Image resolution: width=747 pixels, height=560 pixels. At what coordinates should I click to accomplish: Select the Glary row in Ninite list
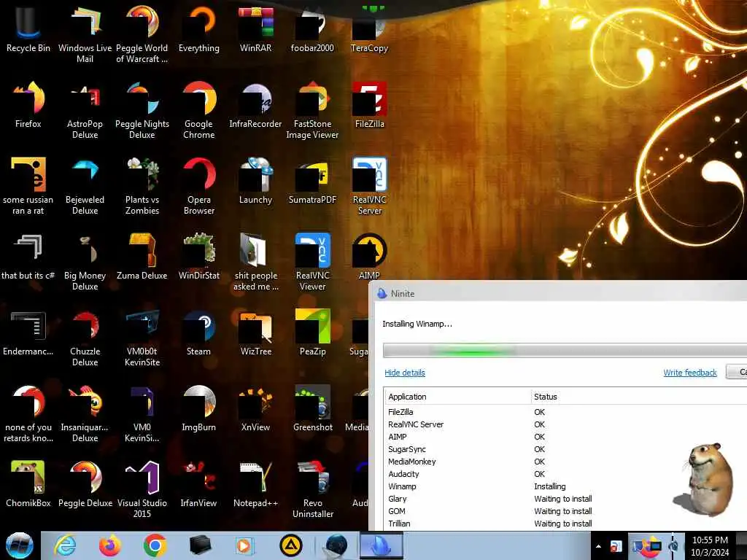pos(565,499)
